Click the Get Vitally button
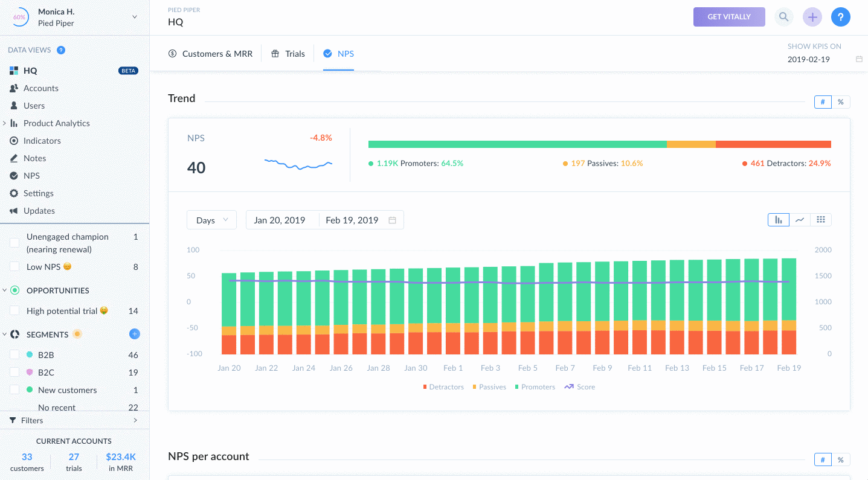 [x=729, y=17]
